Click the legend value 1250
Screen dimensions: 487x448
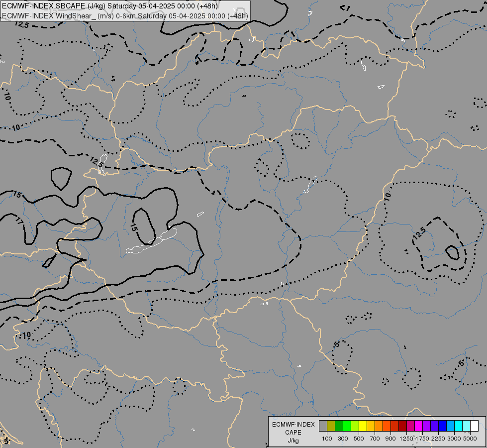(x=406, y=439)
